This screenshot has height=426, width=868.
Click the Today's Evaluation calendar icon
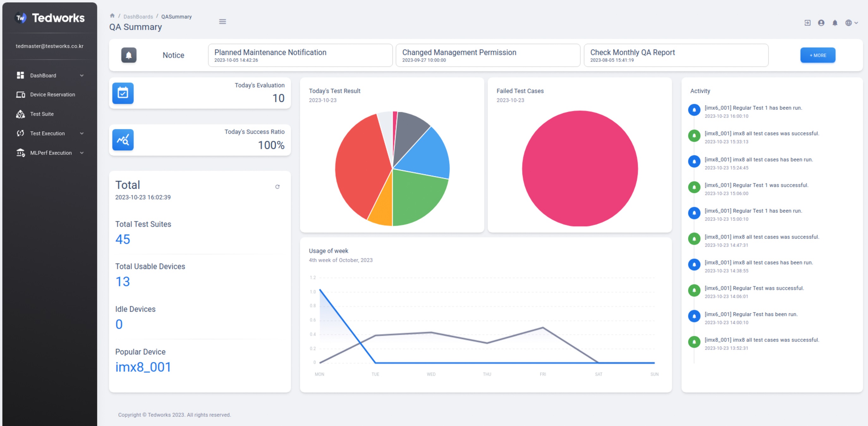point(123,93)
